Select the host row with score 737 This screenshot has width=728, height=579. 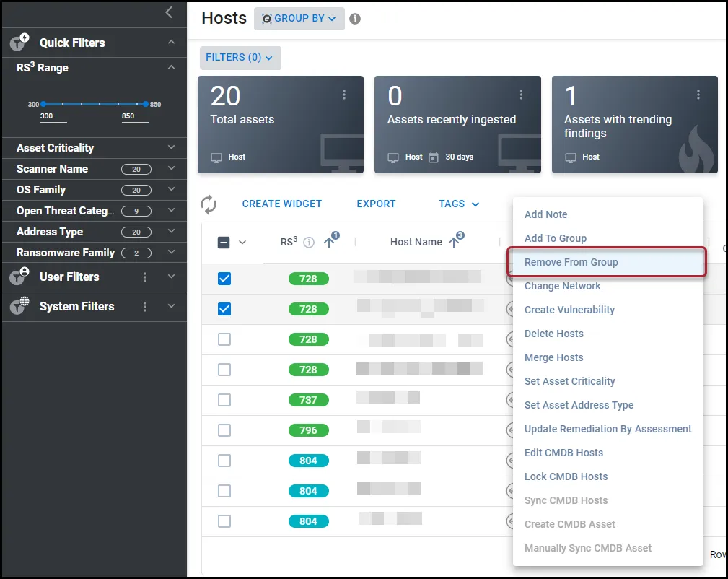(x=224, y=400)
